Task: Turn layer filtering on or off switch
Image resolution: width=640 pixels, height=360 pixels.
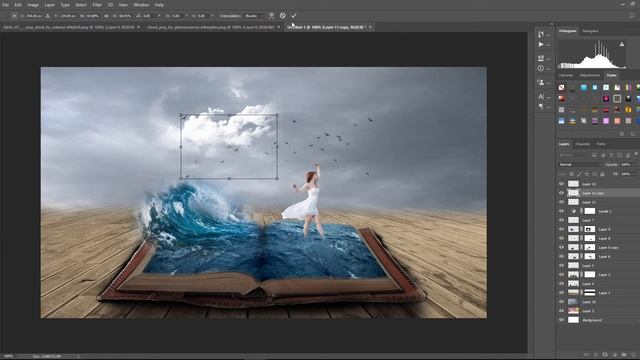Action: pyautogui.click(x=636, y=154)
